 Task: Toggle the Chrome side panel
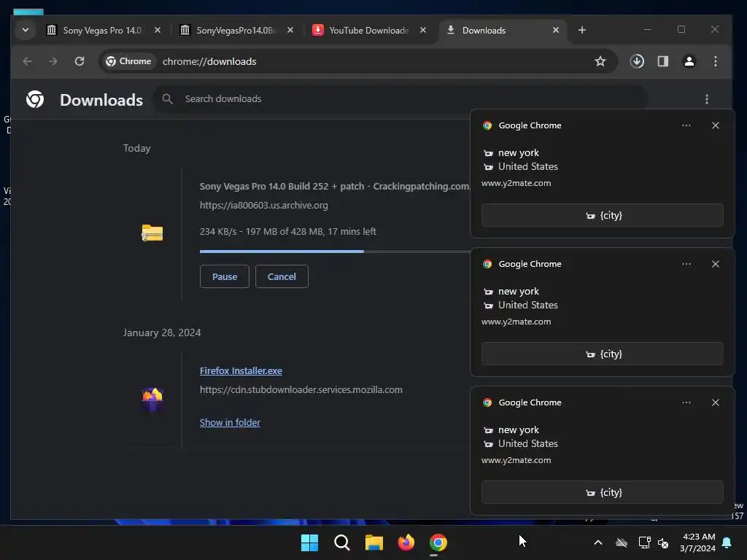tap(662, 61)
